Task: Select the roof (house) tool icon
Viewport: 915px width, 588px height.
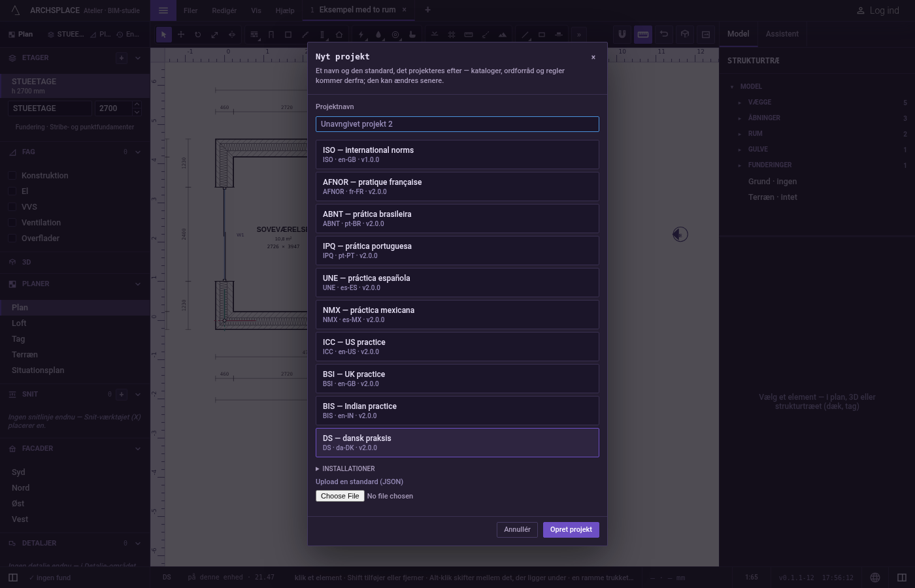Action: tap(339, 35)
